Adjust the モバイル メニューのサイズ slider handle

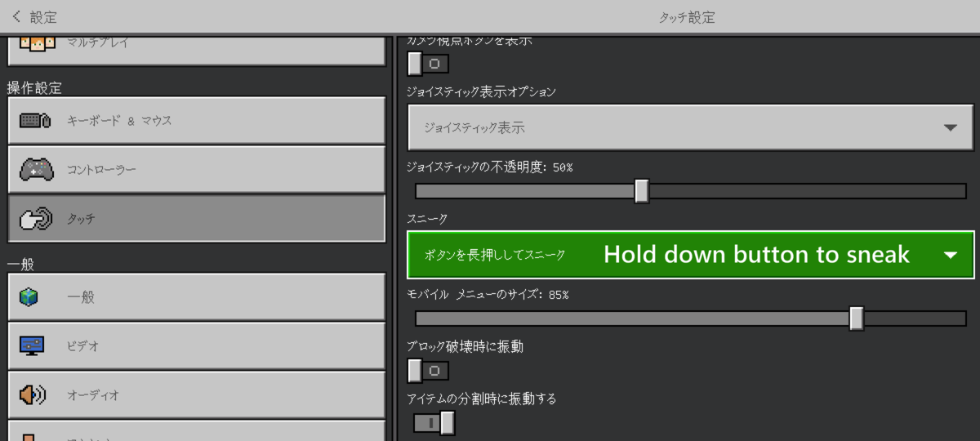(857, 318)
